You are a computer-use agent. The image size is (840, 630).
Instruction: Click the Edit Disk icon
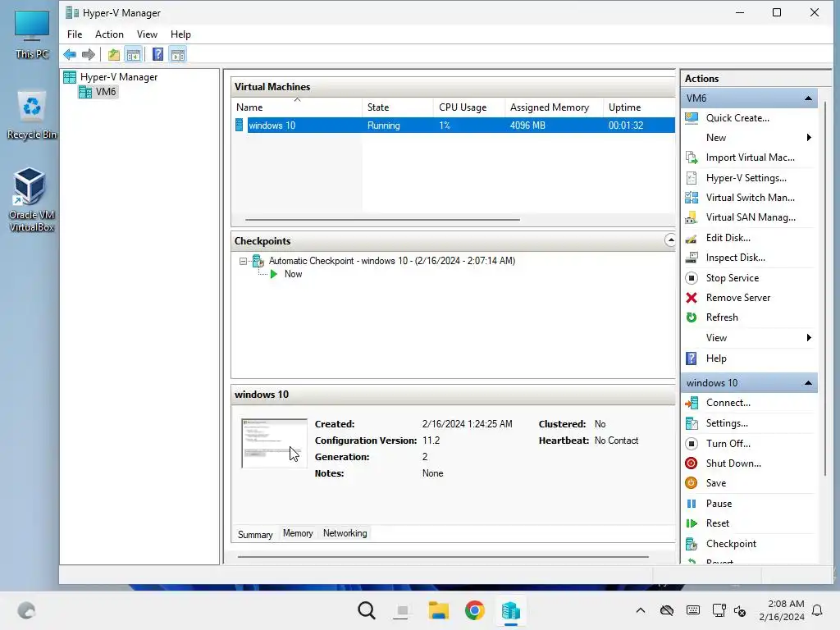[x=692, y=238]
